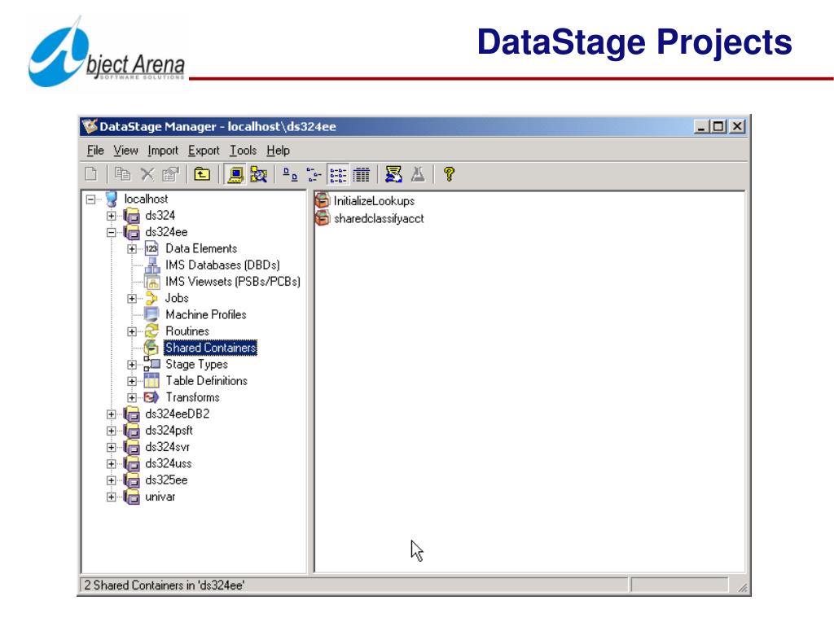Image resolution: width=834 pixels, height=644 pixels.
Task: Select the univar project label
Action: pos(160,497)
